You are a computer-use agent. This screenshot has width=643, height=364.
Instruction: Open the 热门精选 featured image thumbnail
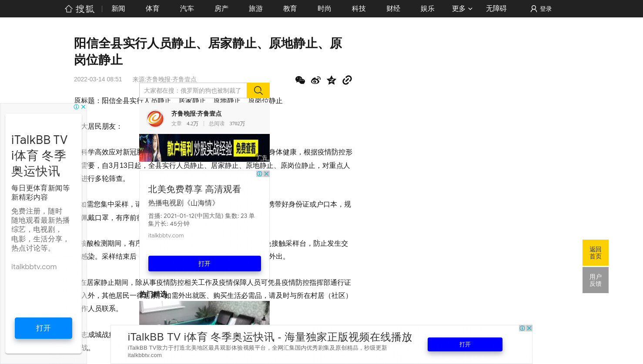coord(204,313)
